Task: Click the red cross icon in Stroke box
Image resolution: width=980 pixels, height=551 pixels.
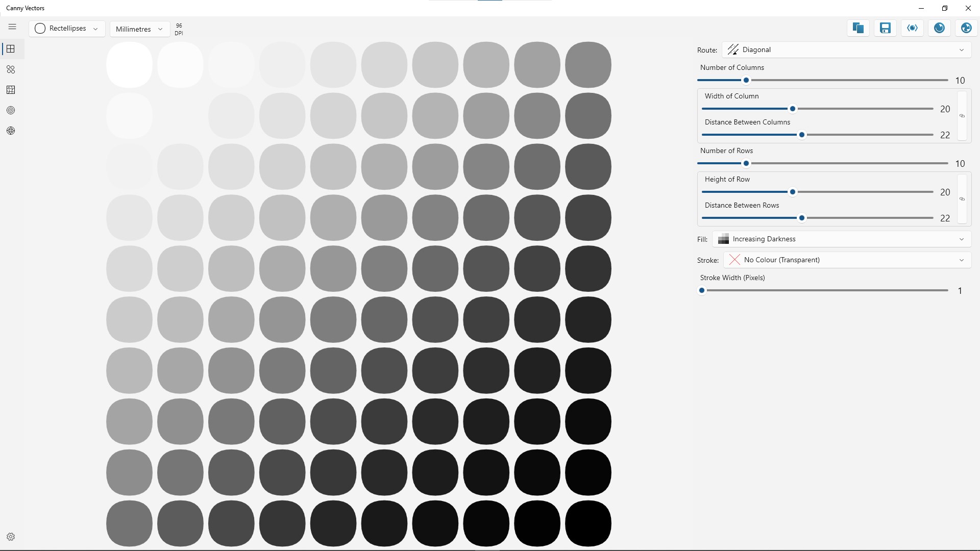Action: (734, 260)
